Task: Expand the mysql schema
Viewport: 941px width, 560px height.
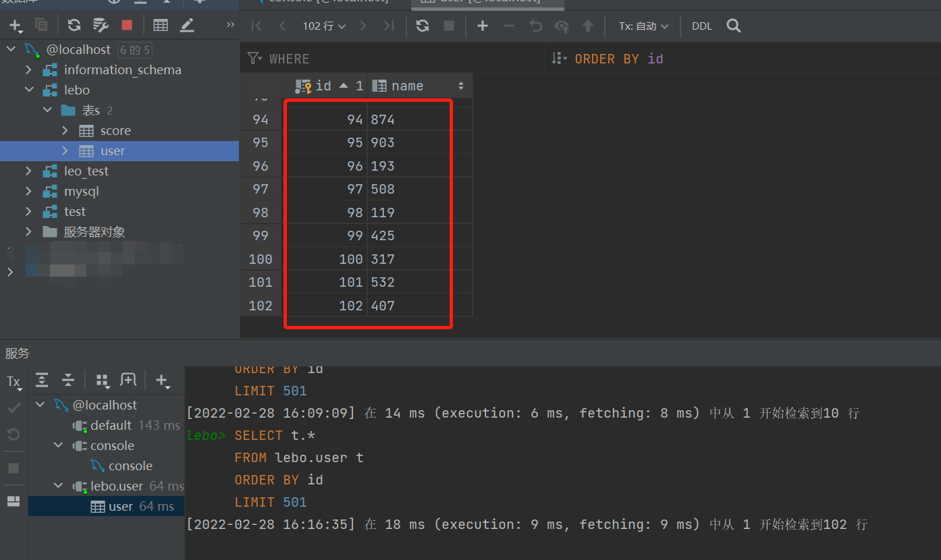Action: 28,191
